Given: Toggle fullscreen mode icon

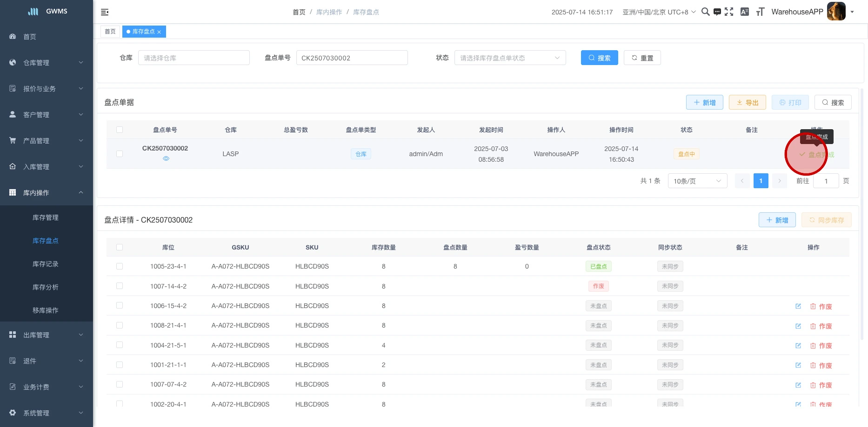Looking at the screenshot, I should coord(729,12).
